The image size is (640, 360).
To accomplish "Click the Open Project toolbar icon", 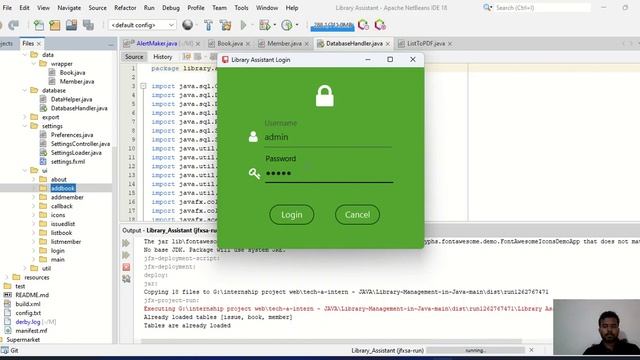I will point(71,25).
